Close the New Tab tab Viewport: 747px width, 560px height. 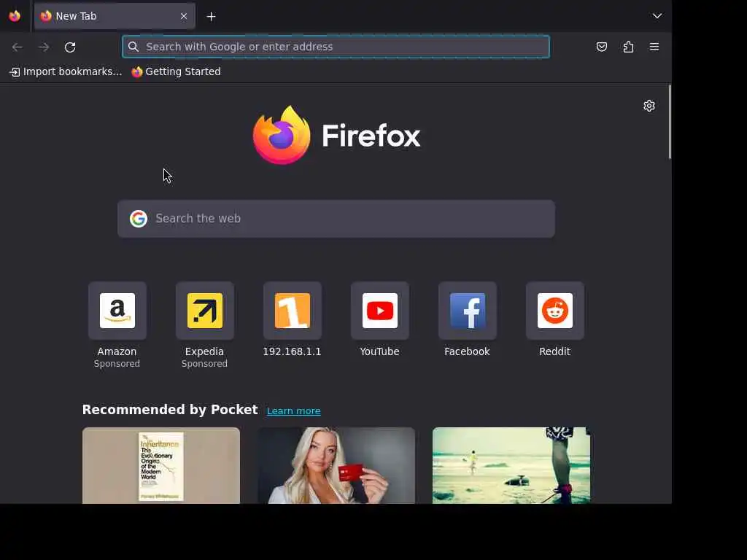tap(184, 16)
